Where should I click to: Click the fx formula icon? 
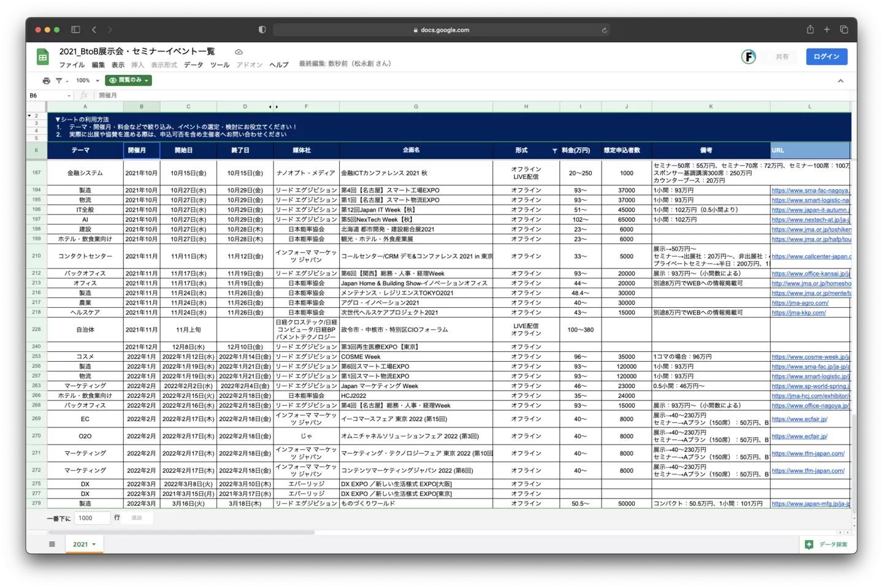coord(84,95)
